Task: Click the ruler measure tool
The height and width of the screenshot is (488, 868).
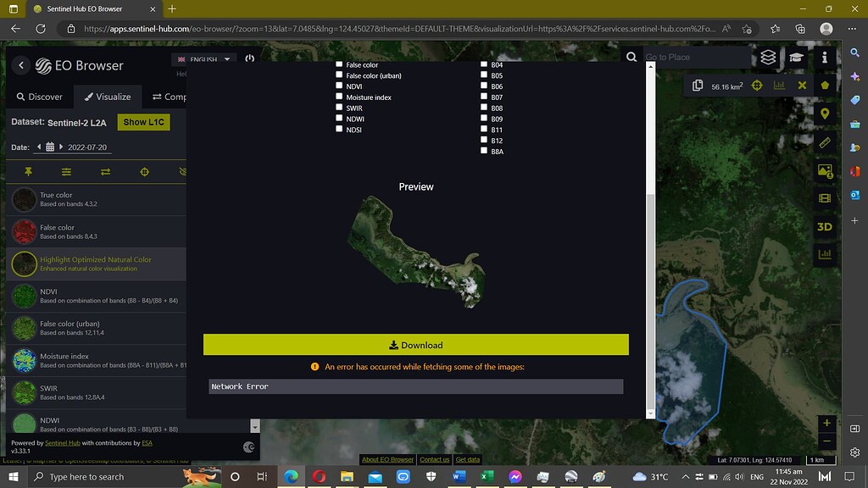Action: click(x=825, y=142)
